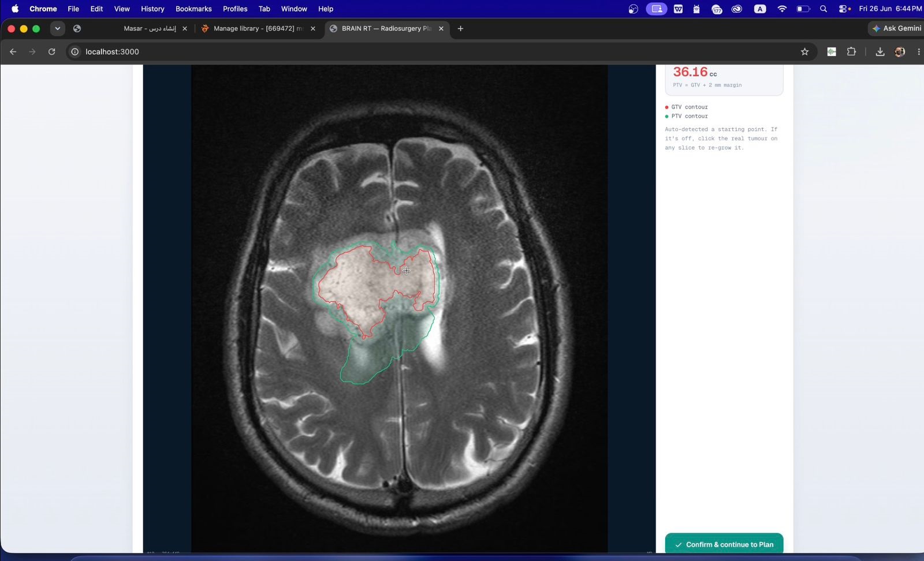924x561 pixels.
Task: Click the 36.16 cc volume value
Action: tap(695, 72)
